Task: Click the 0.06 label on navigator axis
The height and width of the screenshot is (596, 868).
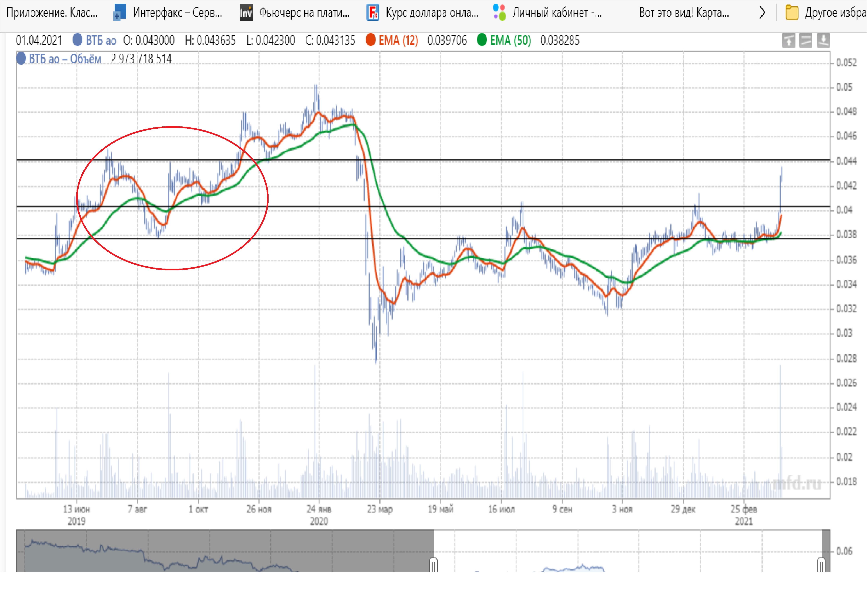Action: (x=844, y=551)
